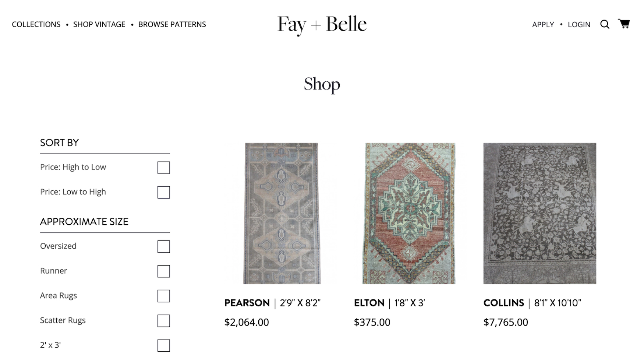Click the APPLY link
This screenshot has width=644, height=358.
tap(543, 25)
